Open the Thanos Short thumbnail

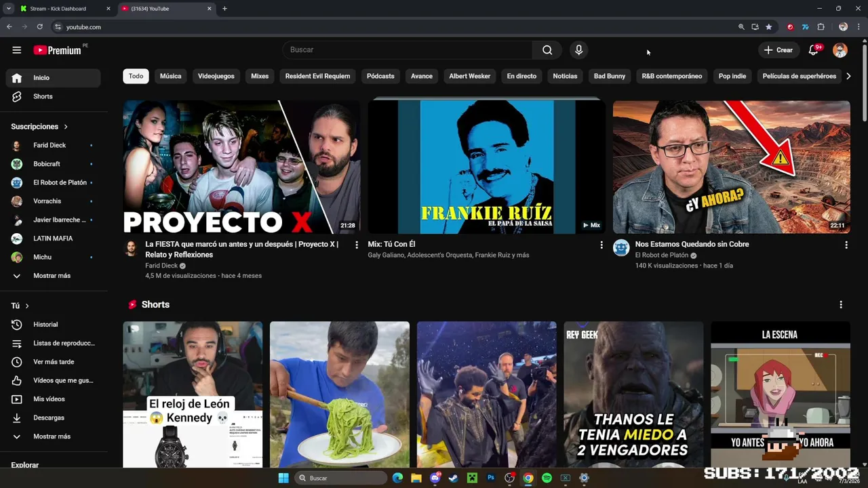[x=633, y=394]
